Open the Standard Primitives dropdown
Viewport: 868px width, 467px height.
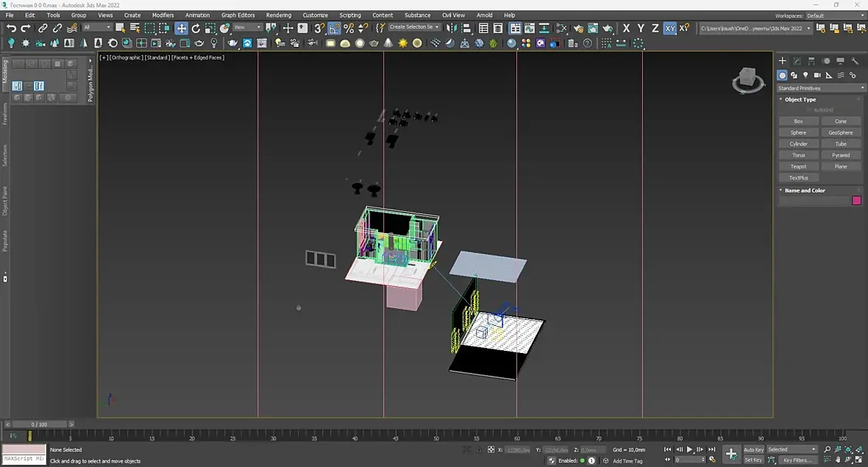822,88
